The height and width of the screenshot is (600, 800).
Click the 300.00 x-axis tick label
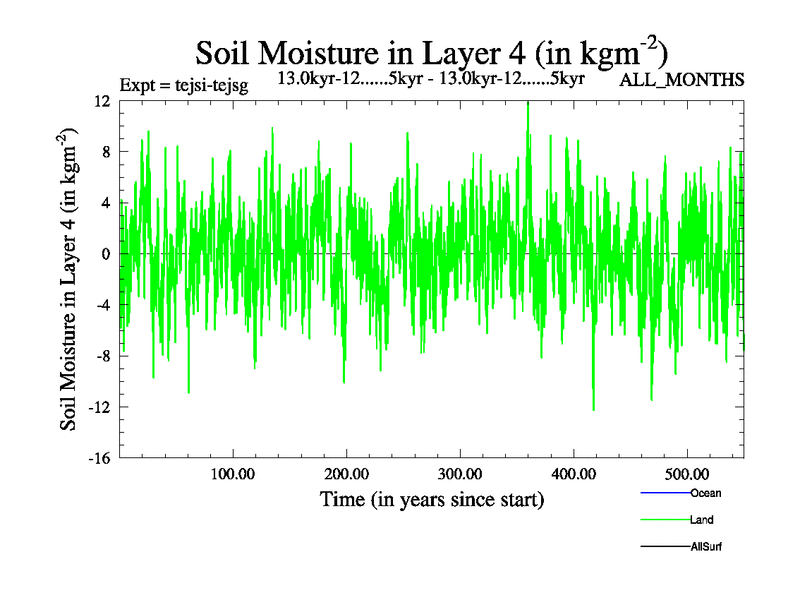point(459,473)
